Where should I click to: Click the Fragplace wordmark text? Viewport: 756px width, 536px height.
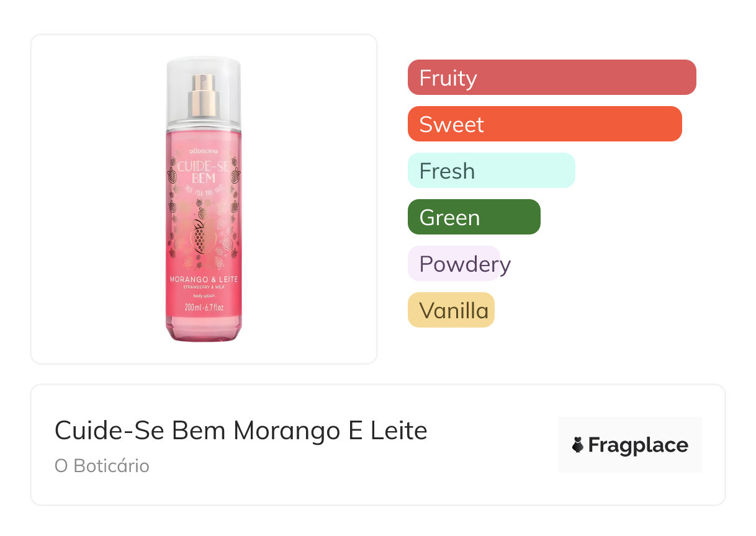(638, 445)
